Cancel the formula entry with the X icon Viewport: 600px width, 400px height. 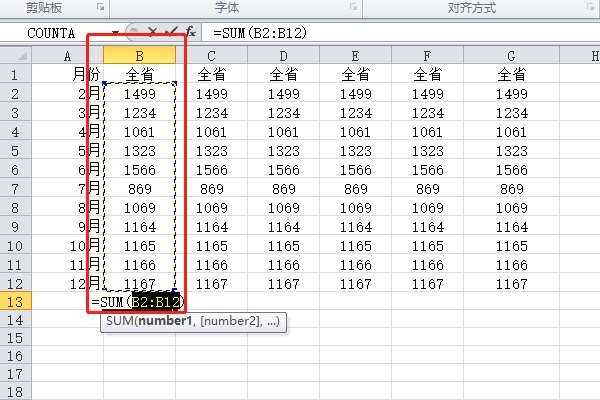click(152, 32)
